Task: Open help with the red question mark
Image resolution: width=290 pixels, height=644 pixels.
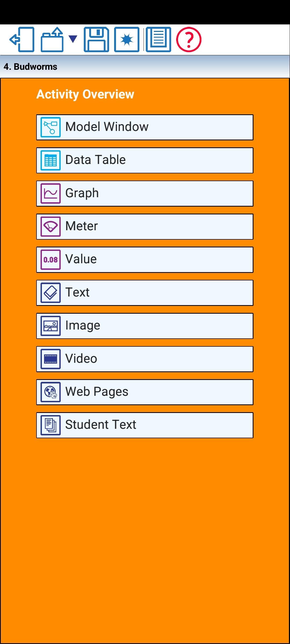Action: [x=189, y=39]
